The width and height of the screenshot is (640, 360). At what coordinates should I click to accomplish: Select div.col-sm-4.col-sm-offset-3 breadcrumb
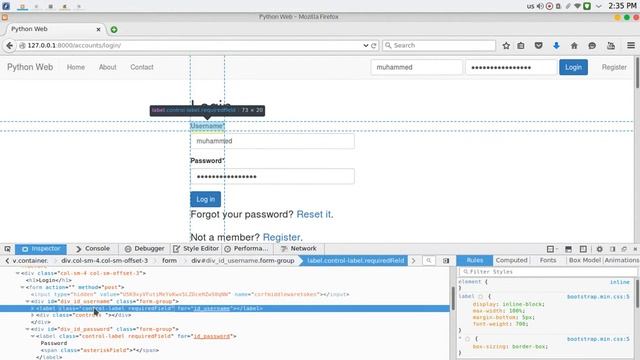point(104,260)
